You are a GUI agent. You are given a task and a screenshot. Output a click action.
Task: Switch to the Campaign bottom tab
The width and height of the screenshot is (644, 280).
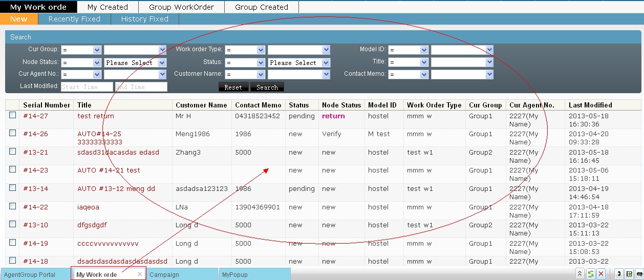pos(164,274)
